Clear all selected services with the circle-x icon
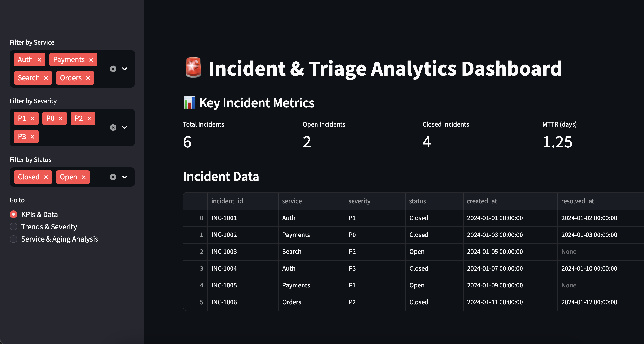 coord(113,69)
